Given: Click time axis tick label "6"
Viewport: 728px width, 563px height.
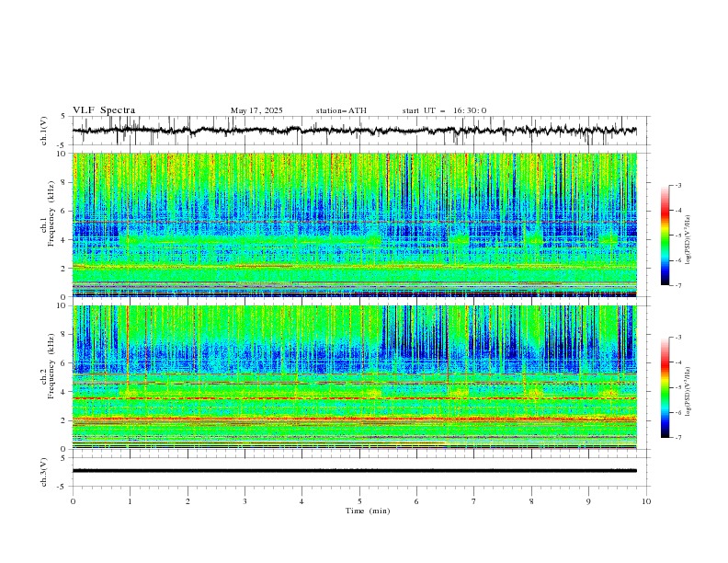Looking at the screenshot, I should tap(416, 501).
